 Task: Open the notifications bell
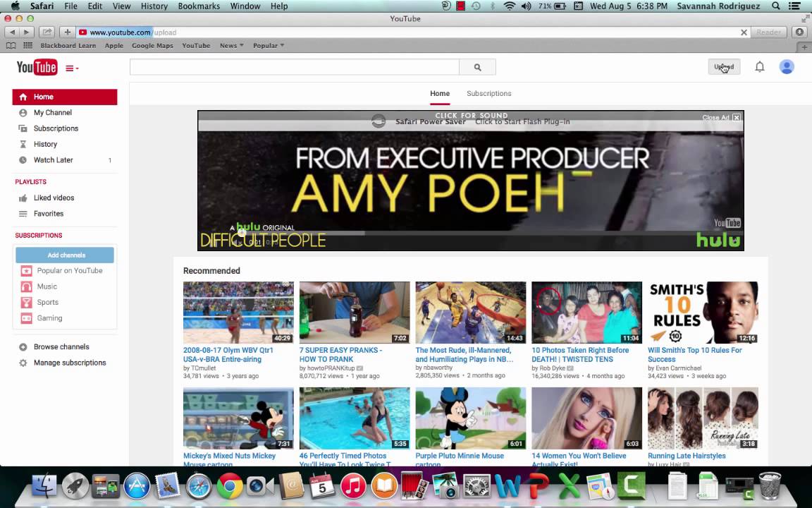point(759,67)
